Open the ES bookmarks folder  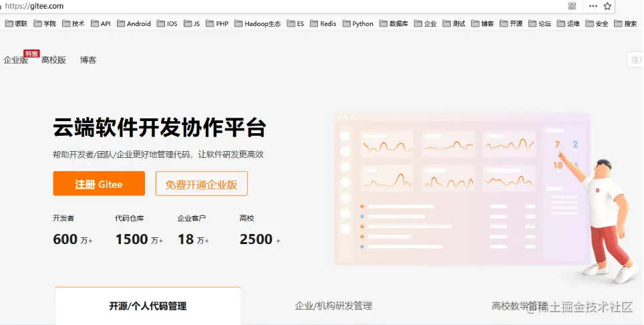[x=295, y=23]
